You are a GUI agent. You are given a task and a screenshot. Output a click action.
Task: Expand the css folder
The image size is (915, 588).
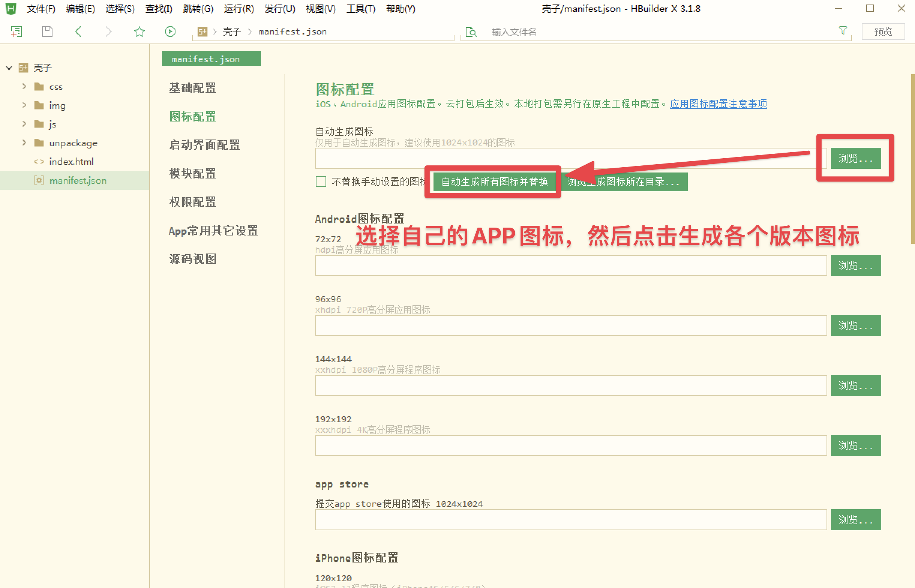tap(24, 87)
